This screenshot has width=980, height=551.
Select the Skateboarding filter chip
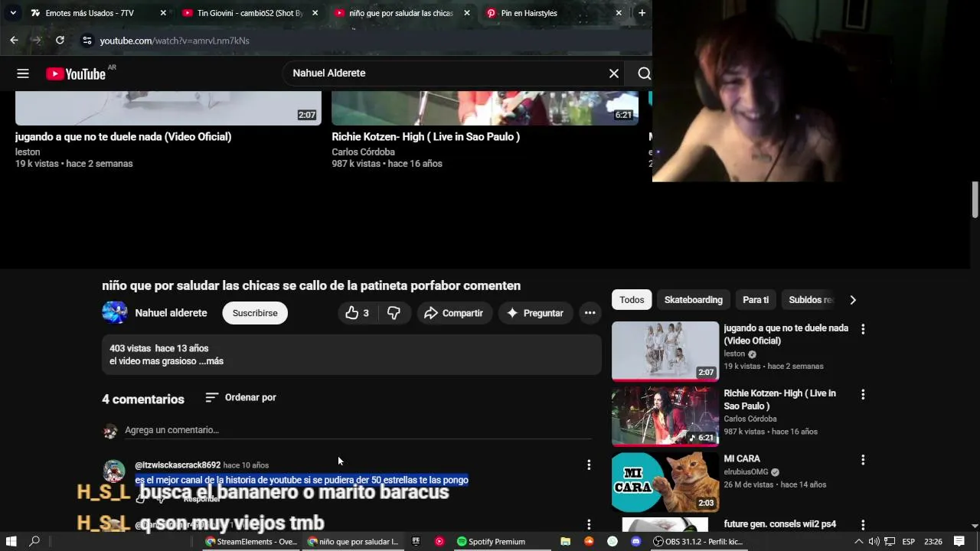(693, 300)
